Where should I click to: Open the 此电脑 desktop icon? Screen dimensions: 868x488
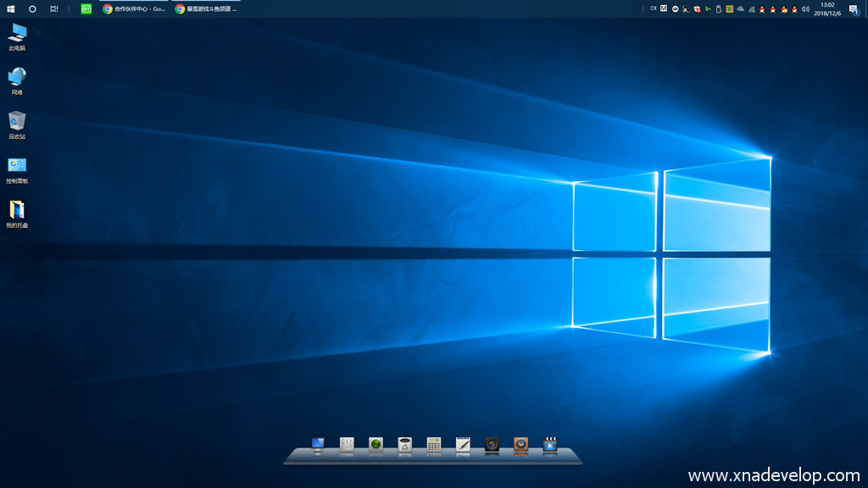tap(17, 34)
